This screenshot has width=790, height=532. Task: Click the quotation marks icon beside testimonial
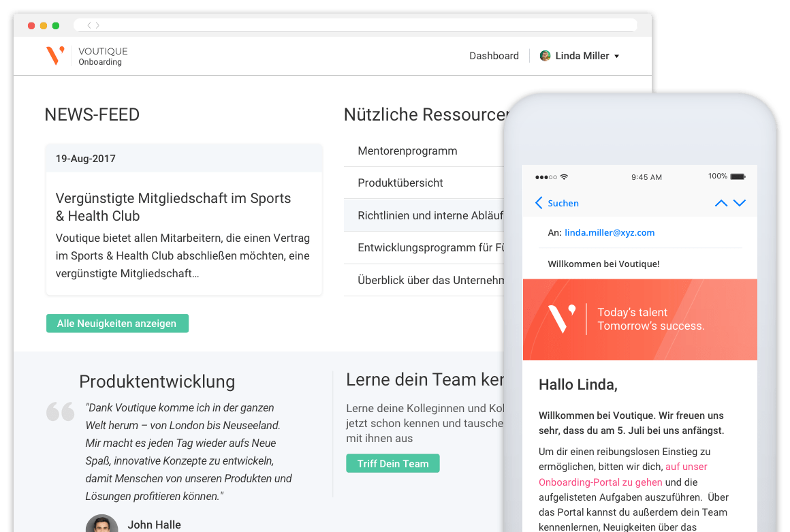[x=60, y=411]
